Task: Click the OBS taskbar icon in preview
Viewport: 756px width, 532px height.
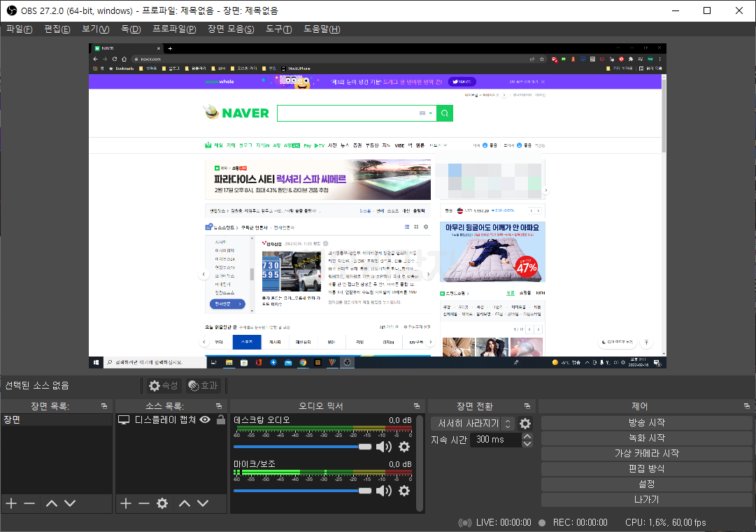Action: click(x=347, y=362)
